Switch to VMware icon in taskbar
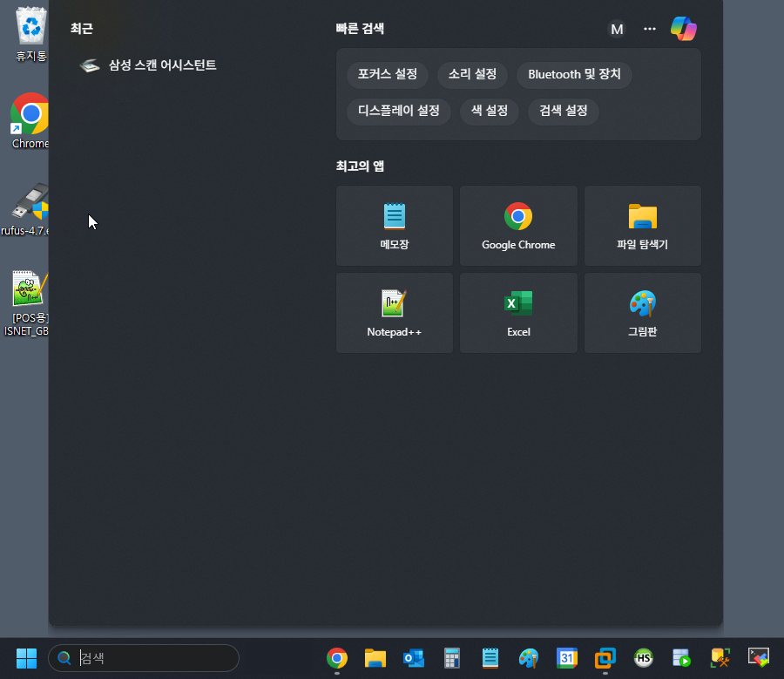 (x=605, y=658)
